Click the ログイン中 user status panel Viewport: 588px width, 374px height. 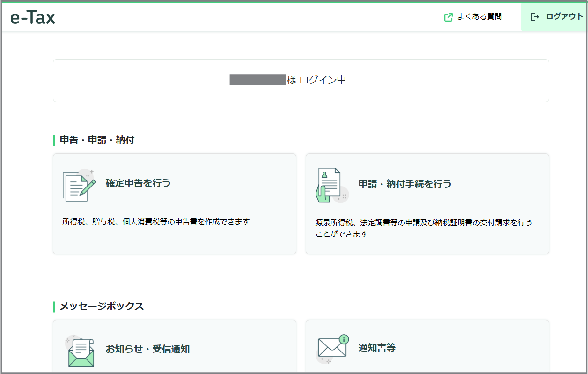(x=301, y=80)
